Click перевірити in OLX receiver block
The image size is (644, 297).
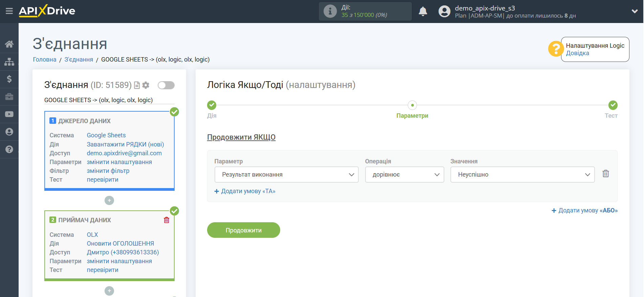(x=103, y=270)
